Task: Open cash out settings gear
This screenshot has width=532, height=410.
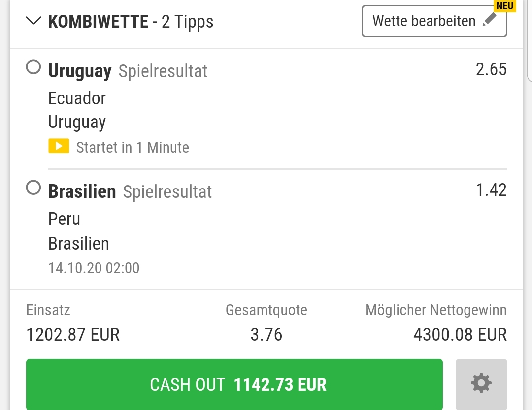Action: (x=481, y=383)
